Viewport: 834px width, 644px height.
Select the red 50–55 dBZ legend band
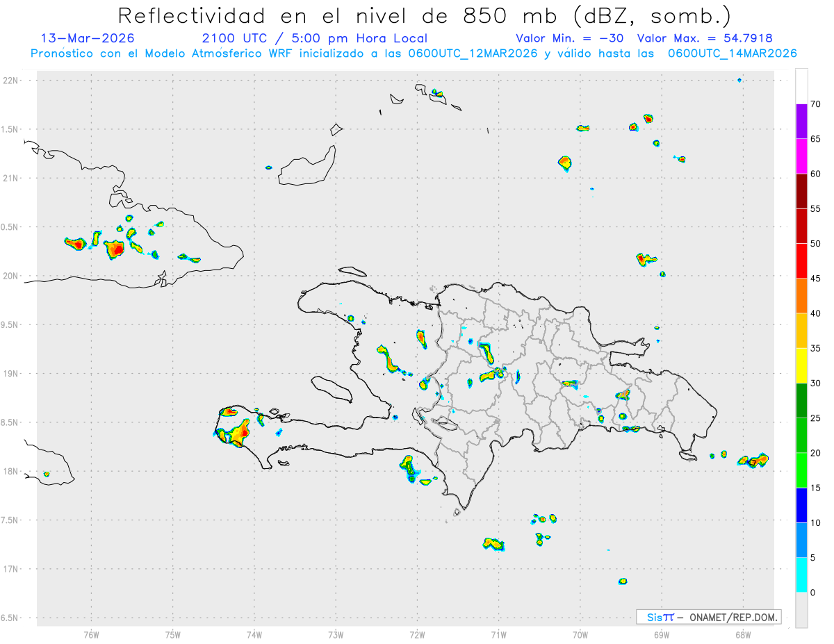coord(801,226)
